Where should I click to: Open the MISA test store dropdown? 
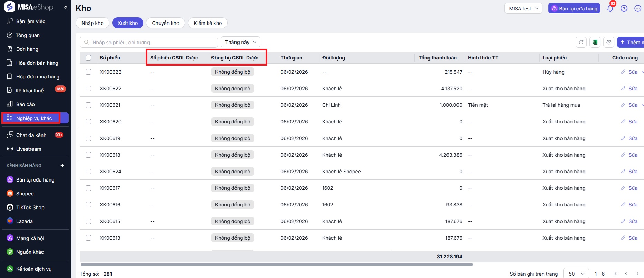point(523,9)
